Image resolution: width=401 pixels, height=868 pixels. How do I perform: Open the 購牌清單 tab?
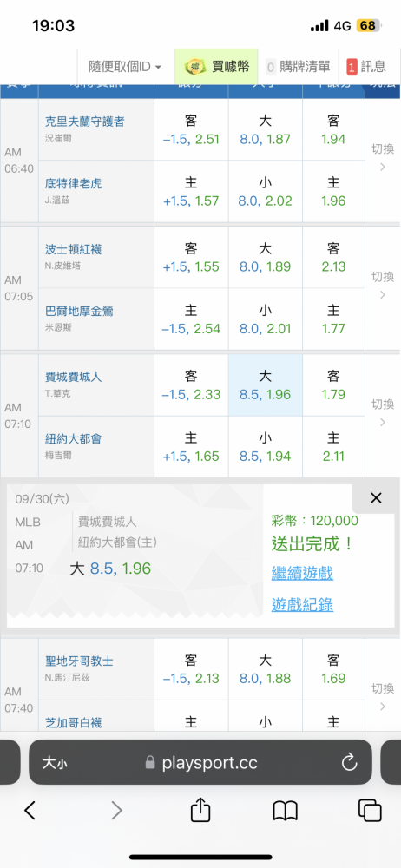(298, 67)
